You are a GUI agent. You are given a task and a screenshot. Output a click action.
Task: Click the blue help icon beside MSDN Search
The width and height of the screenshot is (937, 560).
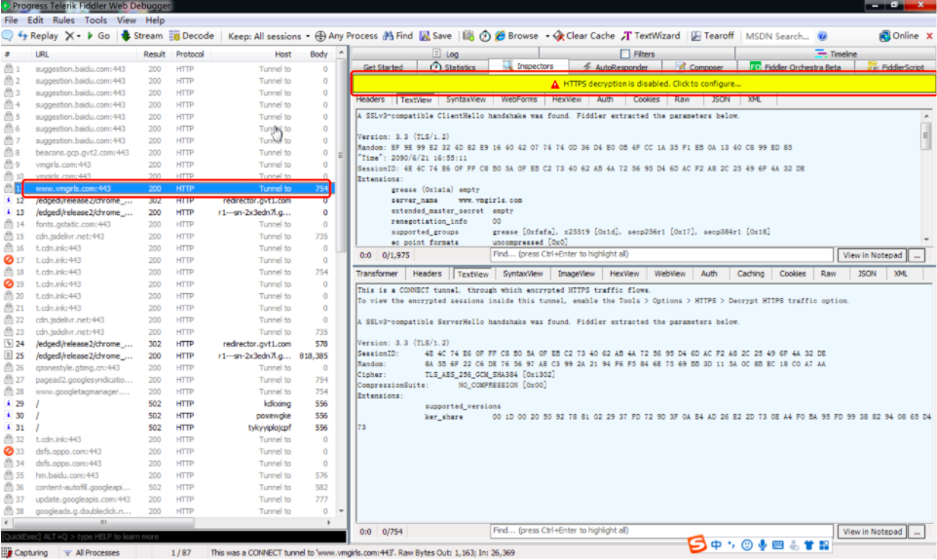[x=822, y=36]
